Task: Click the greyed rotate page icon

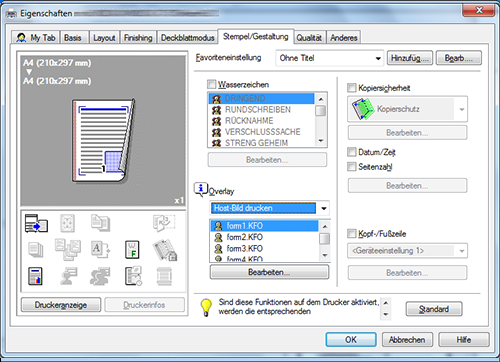Action: (164, 223)
